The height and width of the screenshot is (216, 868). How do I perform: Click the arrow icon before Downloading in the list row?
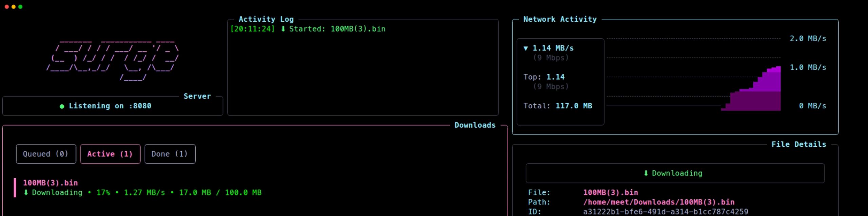pos(26,193)
